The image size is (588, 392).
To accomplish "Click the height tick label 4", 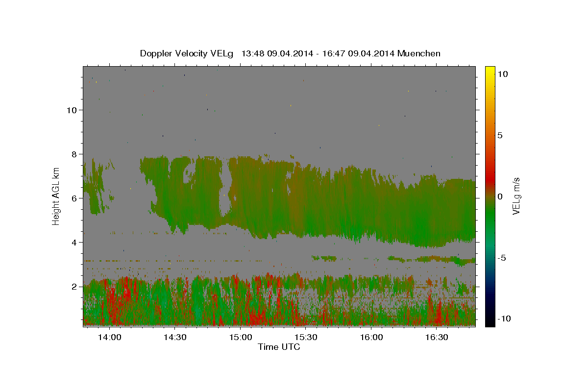I will coord(74,243).
